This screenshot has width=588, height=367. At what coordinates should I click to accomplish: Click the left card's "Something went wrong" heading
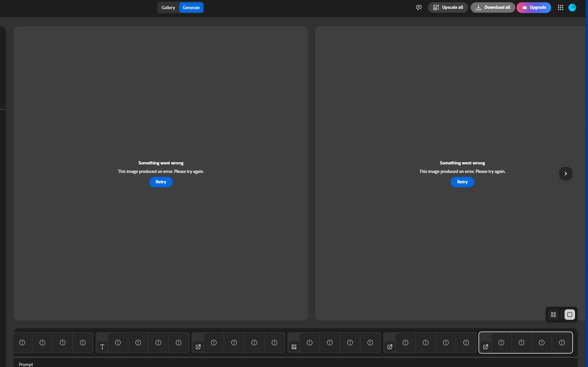(x=161, y=163)
